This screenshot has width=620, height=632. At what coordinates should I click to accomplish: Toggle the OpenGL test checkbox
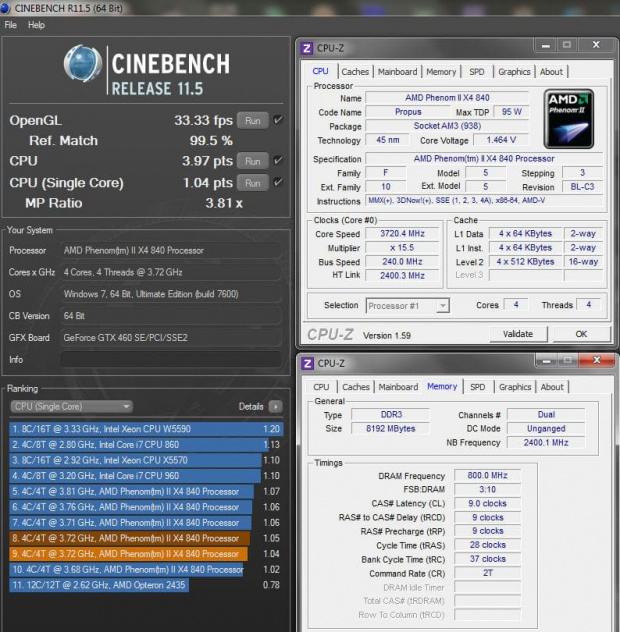click(278, 120)
